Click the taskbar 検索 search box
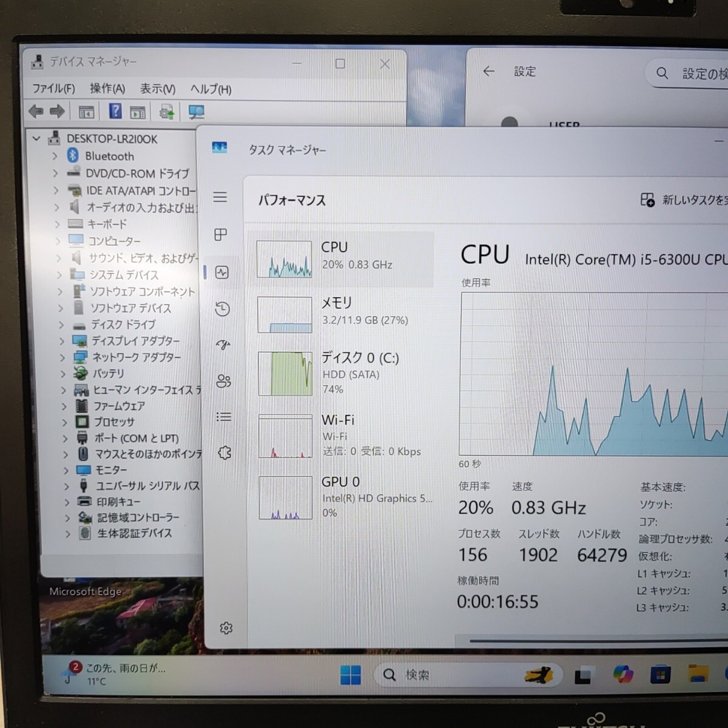The image size is (728, 728). click(x=467, y=675)
